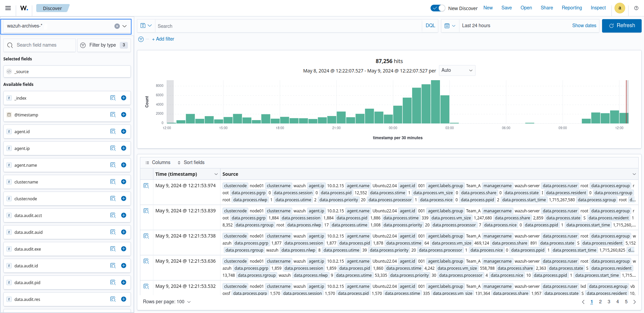Inspect the first document row
This screenshot has height=313, width=644.
146,186
